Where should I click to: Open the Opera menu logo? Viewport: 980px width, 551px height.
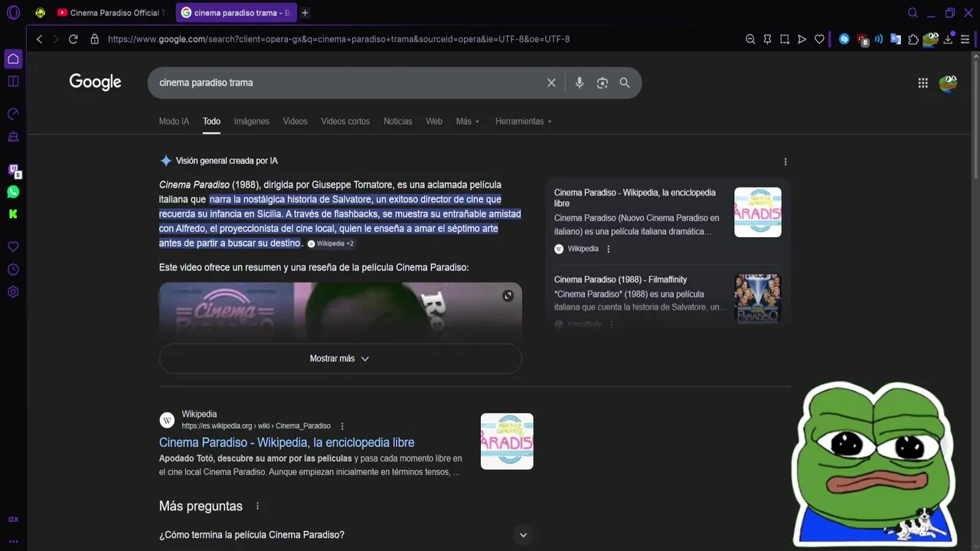pos(13,13)
